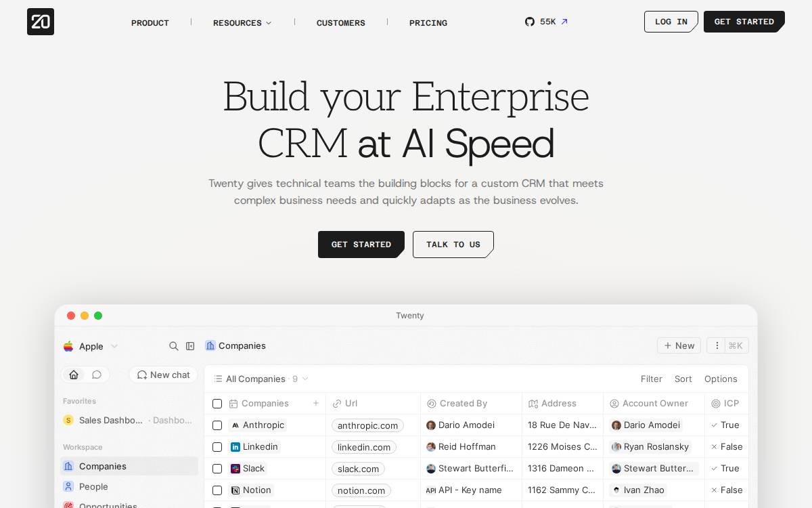Click the ICP column target icon
The width and height of the screenshot is (812, 508).
coord(716,404)
